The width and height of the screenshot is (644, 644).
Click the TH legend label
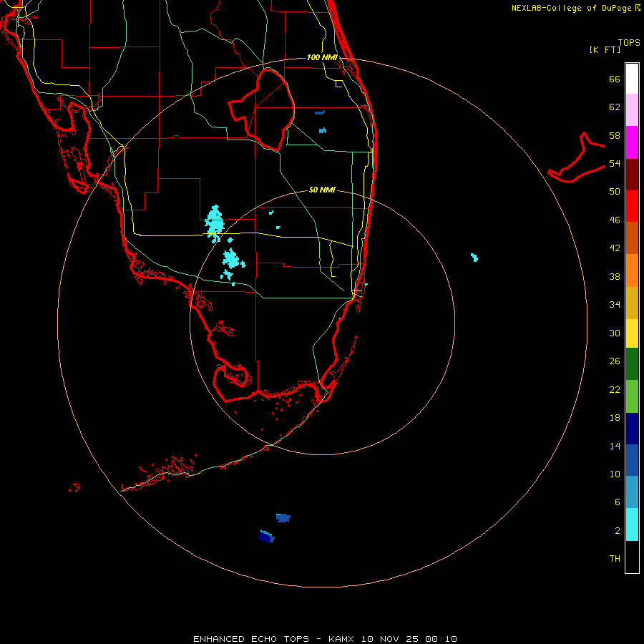pos(615,558)
